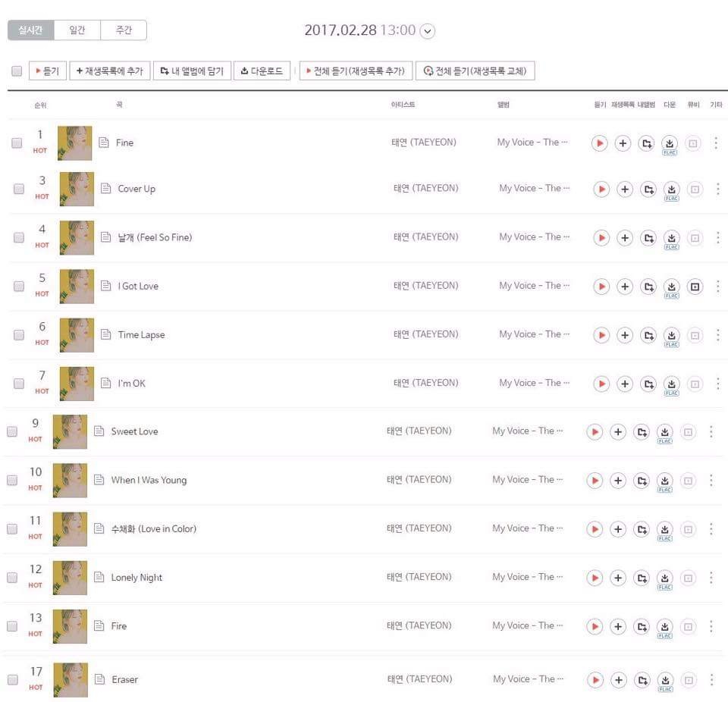Switch to the 주간 weekly chart tab
This screenshot has height=702, width=728.
(x=123, y=30)
